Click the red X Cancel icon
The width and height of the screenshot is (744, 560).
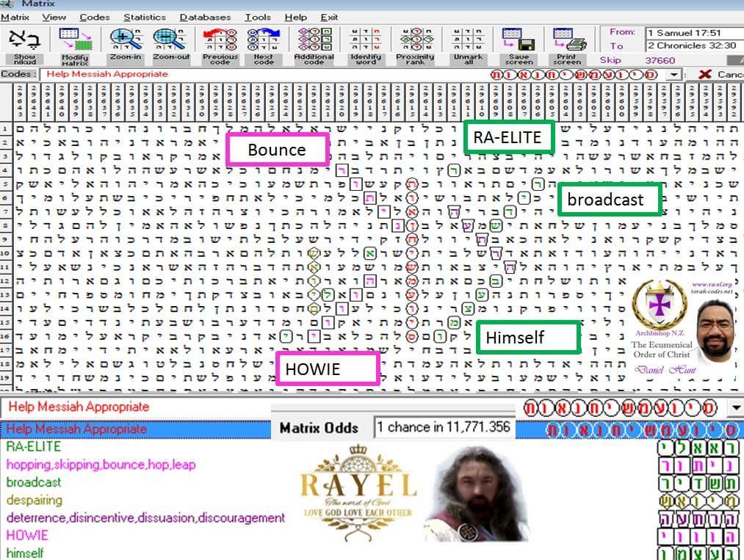coord(705,74)
